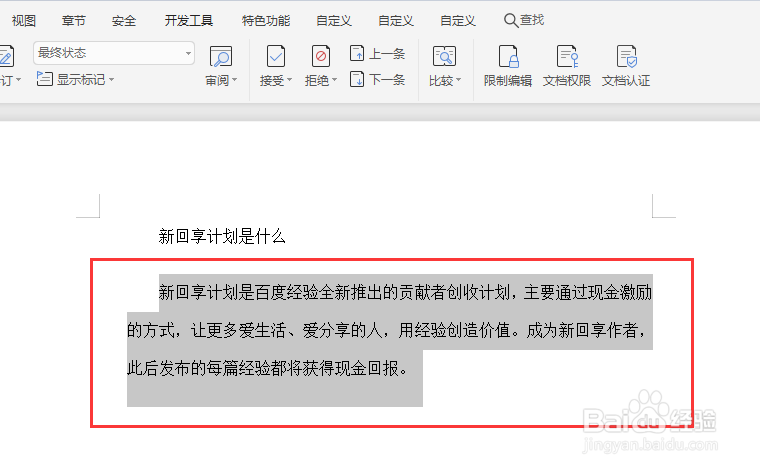Click the heading 新回享计划是什么
Viewport: 760px width, 471px height.
coord(222,236)
